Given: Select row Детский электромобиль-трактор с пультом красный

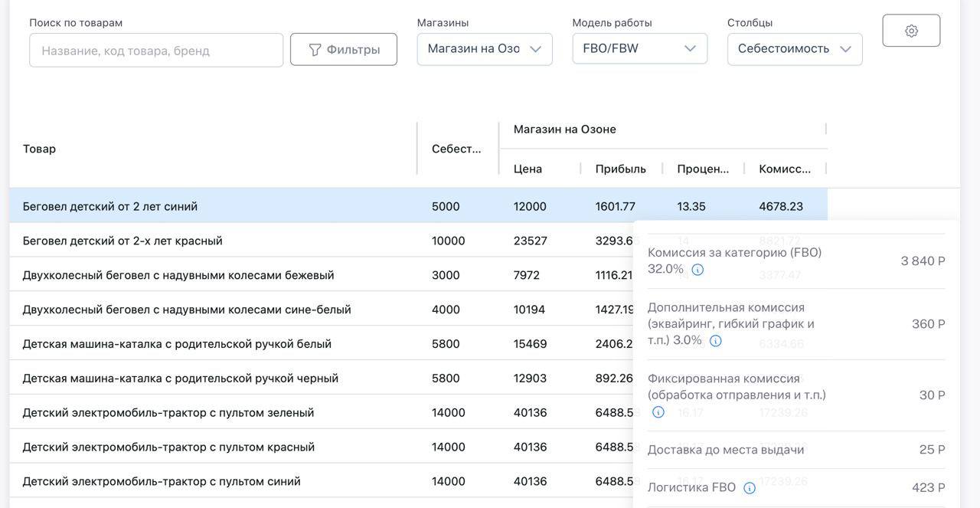Looking at the screenshot, I should coord(322,447).
